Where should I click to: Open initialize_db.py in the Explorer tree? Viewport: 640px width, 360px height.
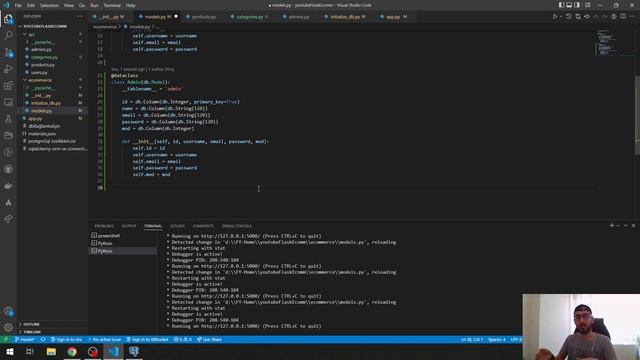(x=46, y=103)
